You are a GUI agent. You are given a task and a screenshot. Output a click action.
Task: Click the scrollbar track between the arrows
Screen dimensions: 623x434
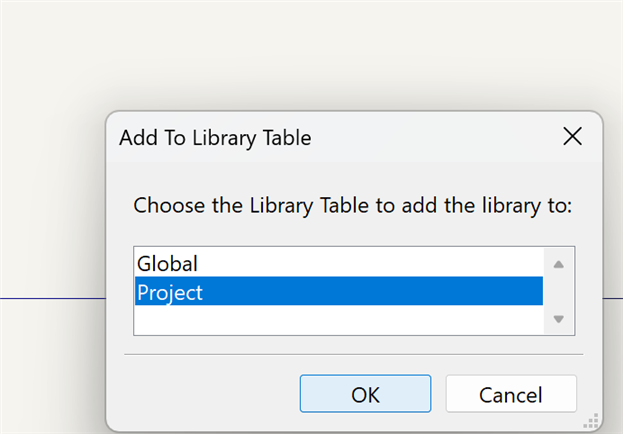point(558,291)
